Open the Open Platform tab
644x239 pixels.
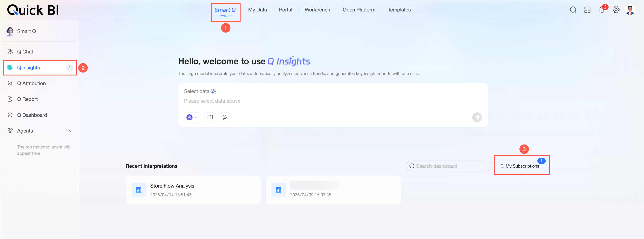pyautogui.click(x=359, y=10)
